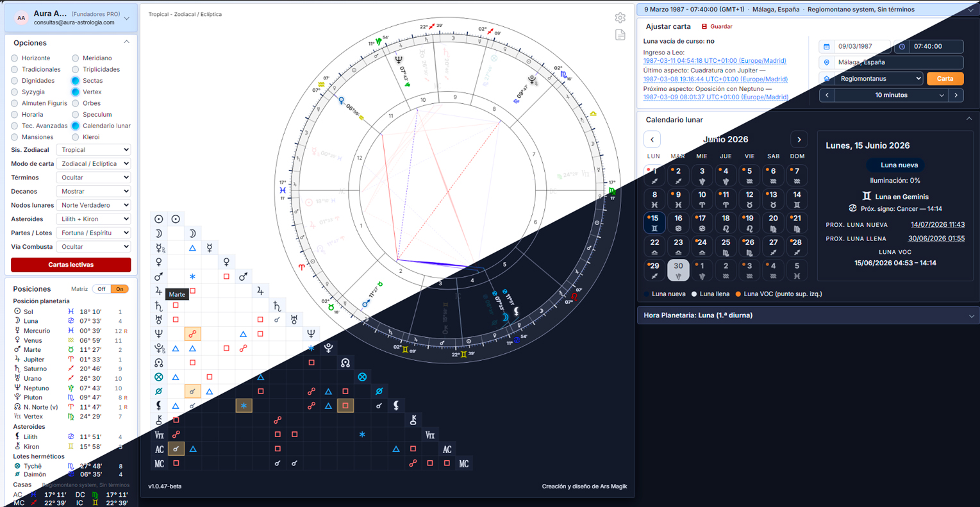
Task: Expand the Hora Planetaria section
Action: (x=971, y=316)
